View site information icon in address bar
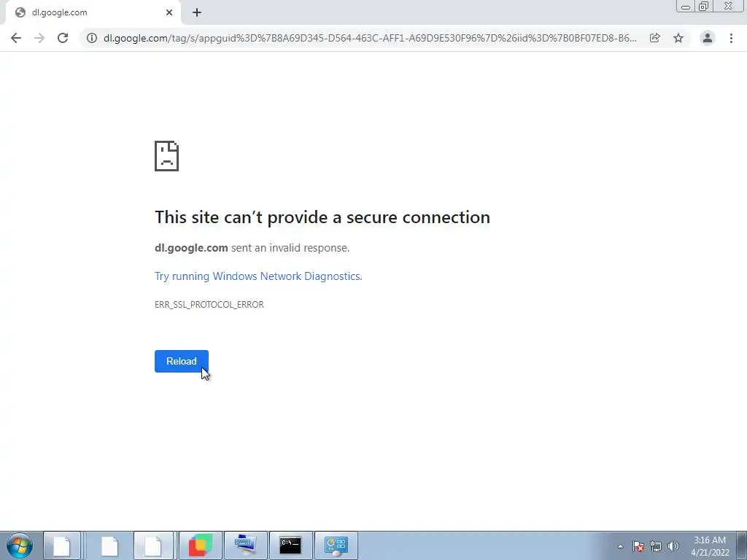The image size is (747, 560). pos(92,38)
